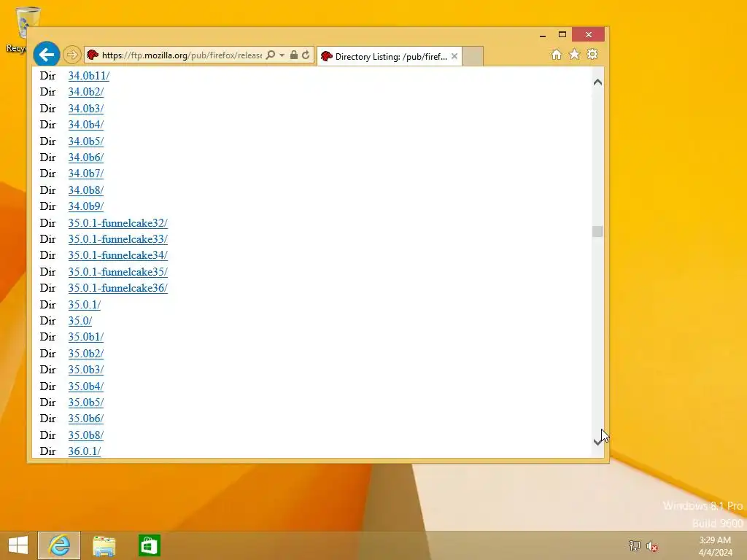Click the forward navigation arrow
The height and width of the screenshot is (560, 747).
coord(72,55)
